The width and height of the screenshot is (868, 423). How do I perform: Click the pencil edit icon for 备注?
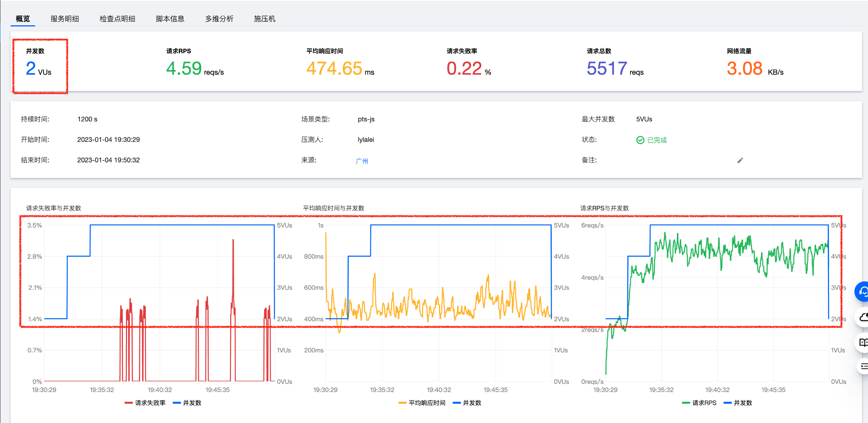click(740, 160)
